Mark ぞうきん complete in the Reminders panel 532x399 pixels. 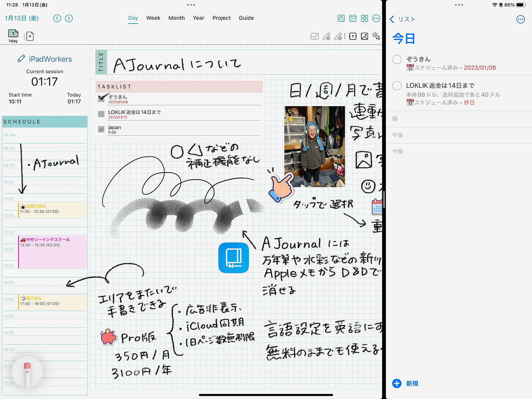(396, 59)
